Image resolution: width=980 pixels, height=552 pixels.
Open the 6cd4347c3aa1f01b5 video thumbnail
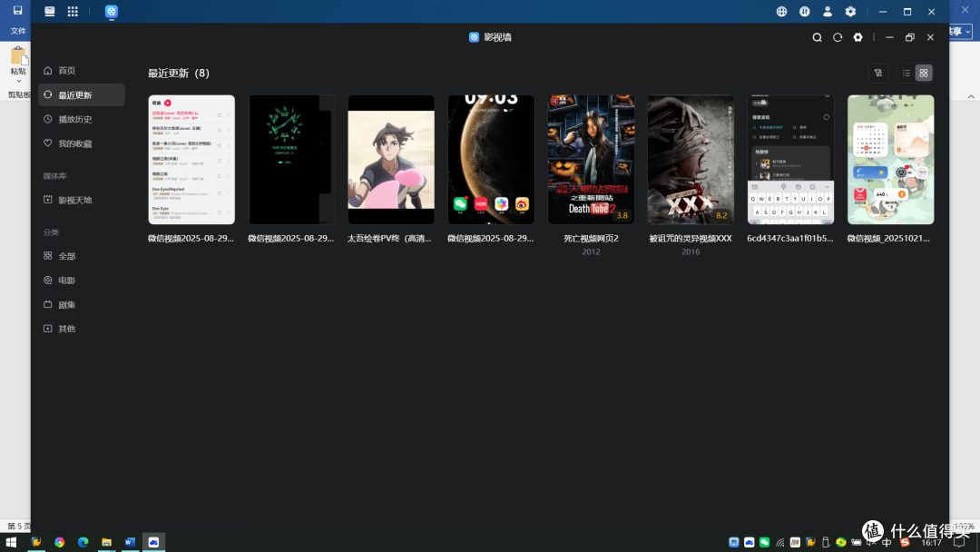point(790,160)
